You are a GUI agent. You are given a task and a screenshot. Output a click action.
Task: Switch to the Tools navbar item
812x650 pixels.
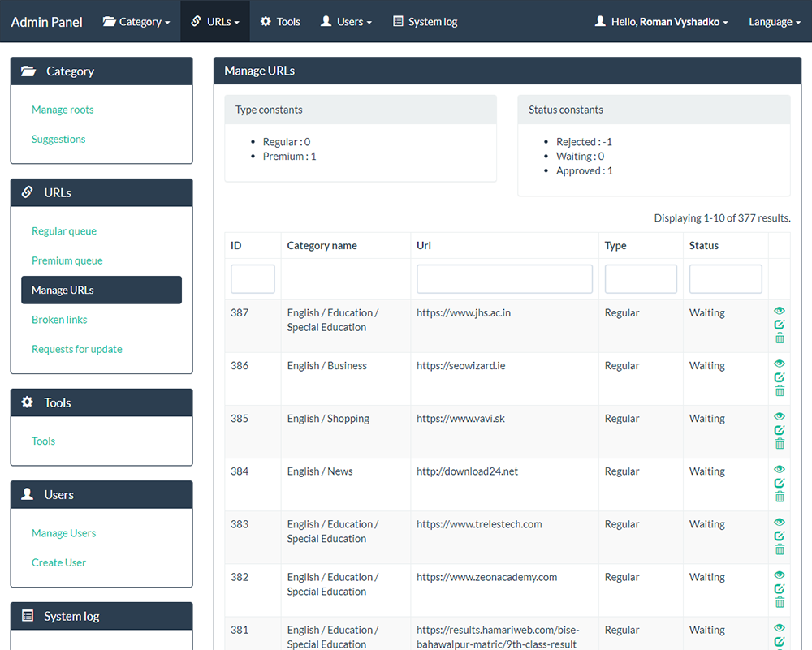(x=280, y=21)
